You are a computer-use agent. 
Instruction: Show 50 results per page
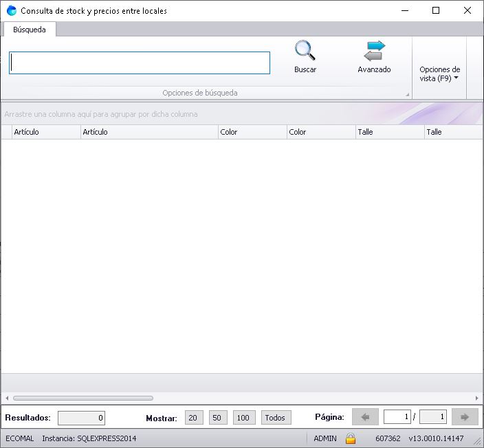[x=218, y=418]
